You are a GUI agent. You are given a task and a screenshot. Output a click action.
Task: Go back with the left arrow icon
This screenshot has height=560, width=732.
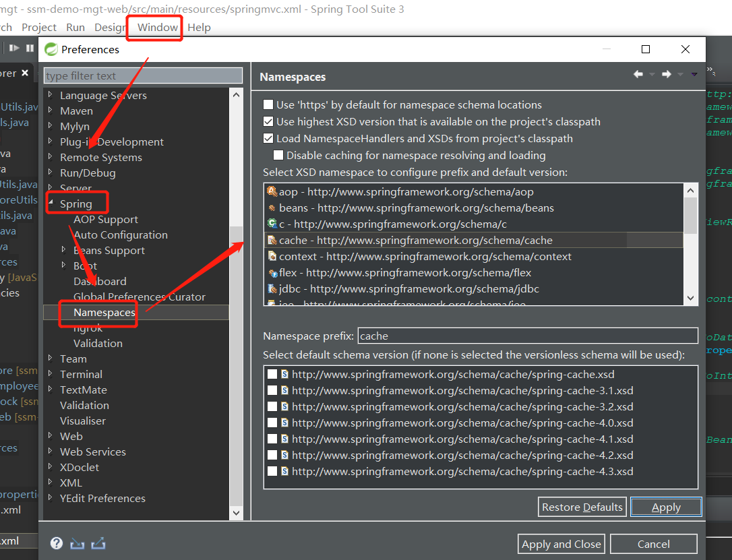(638, 74)
